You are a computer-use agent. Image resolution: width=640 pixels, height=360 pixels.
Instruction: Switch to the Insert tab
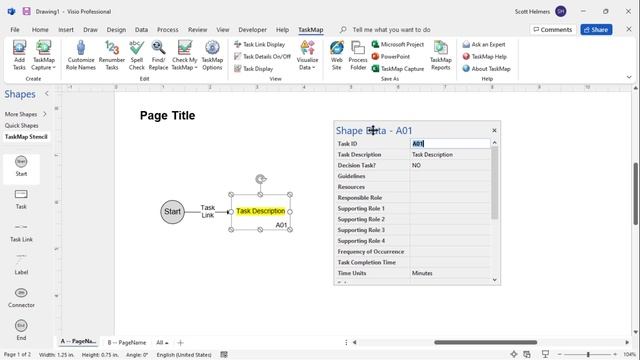point(66,29)
